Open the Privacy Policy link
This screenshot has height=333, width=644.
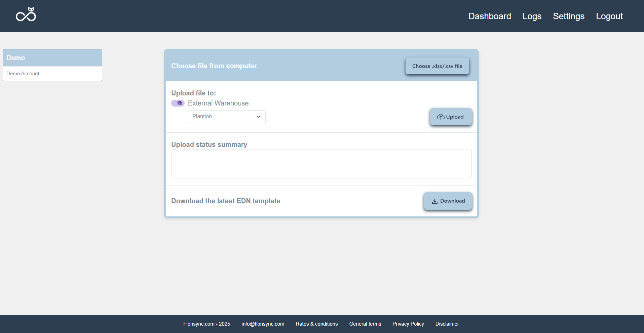coord(408,324)
